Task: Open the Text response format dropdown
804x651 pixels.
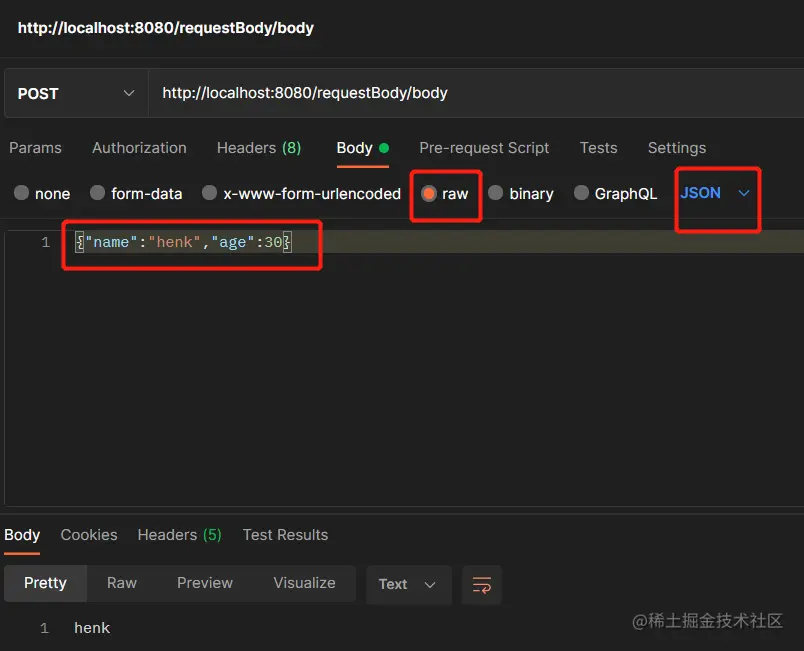Action: click(x=409, y=584)
